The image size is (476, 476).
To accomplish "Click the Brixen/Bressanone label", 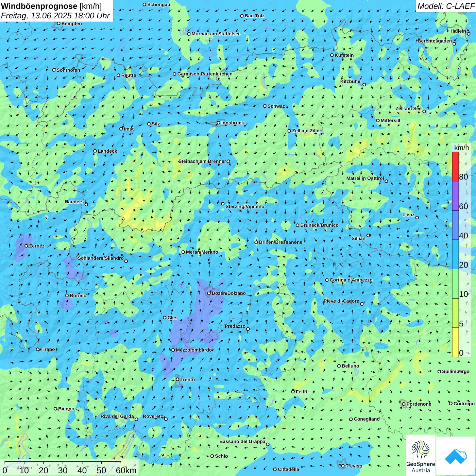I will click(x=280, y=242).
